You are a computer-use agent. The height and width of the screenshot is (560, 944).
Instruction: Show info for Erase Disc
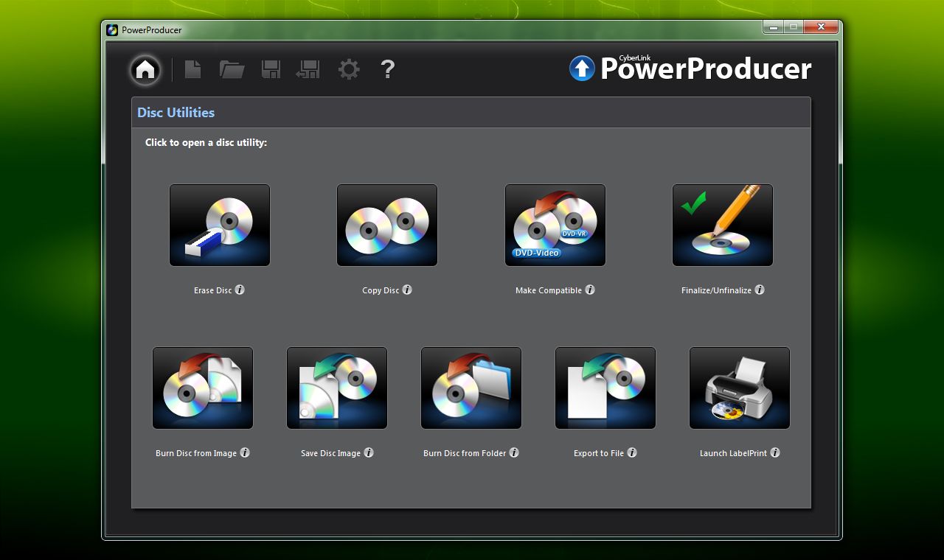tap(240, 290)
